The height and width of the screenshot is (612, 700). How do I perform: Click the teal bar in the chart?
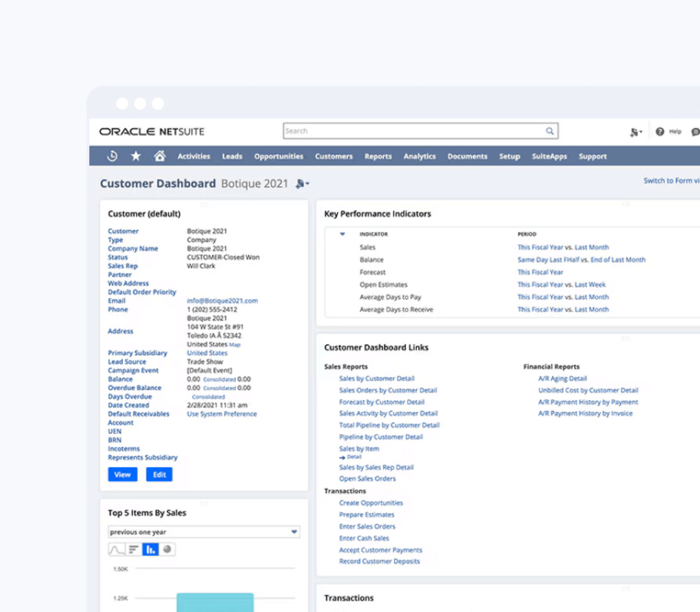click(x=215, y=602)
